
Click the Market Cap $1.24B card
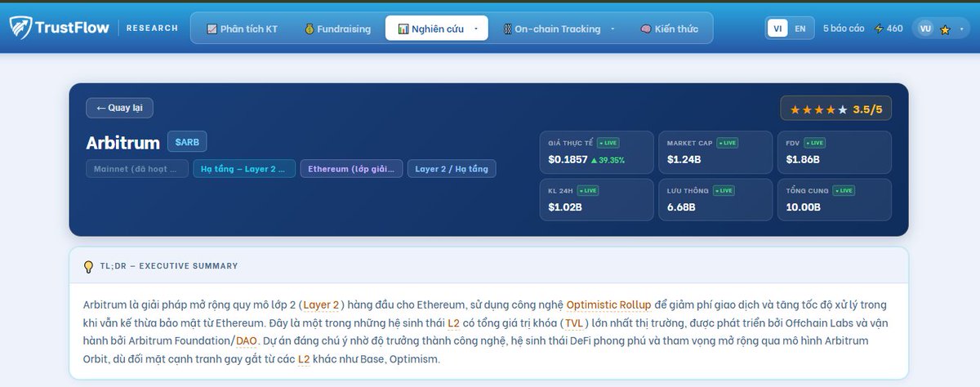[x=715, y=151]
